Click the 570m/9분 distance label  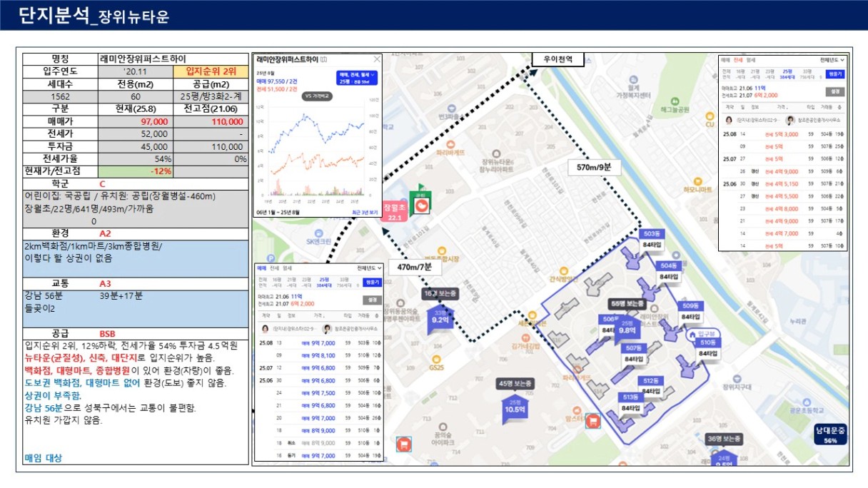pos(594,168)
